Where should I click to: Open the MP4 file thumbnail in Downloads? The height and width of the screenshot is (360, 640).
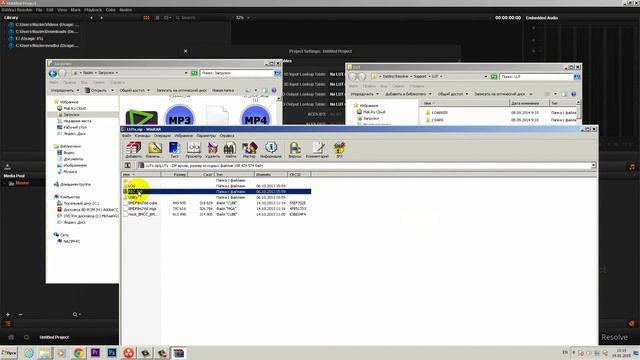(256, 115)
